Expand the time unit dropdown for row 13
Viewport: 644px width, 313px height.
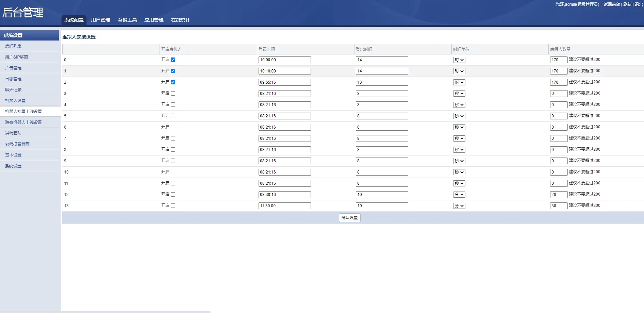pos(459,206)
